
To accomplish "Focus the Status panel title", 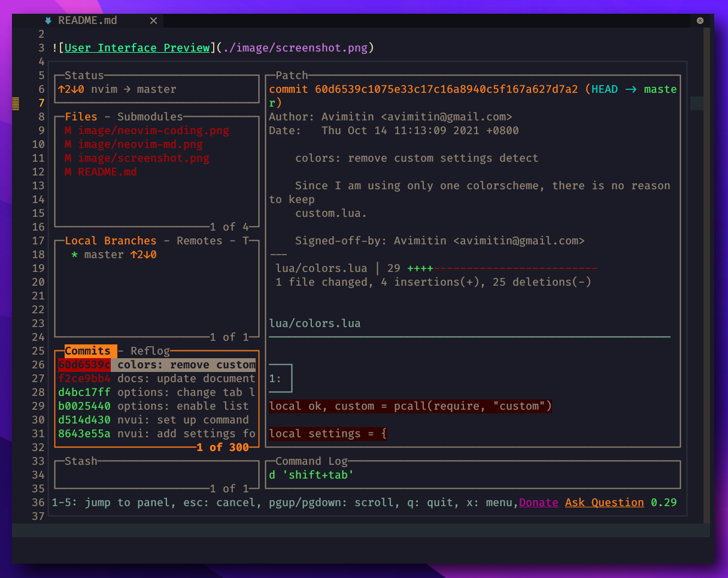I will coord(84,75).
